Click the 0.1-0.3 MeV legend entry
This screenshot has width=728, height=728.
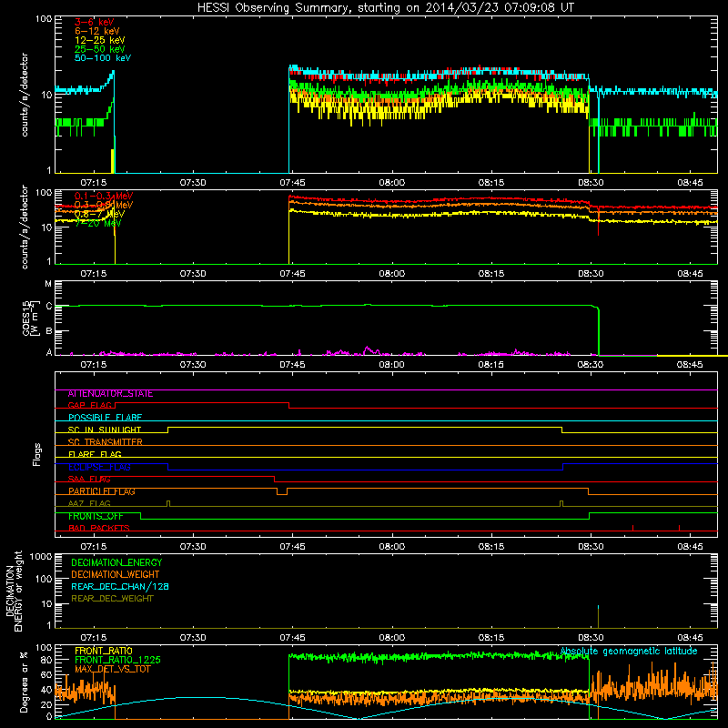pos(104,196)
